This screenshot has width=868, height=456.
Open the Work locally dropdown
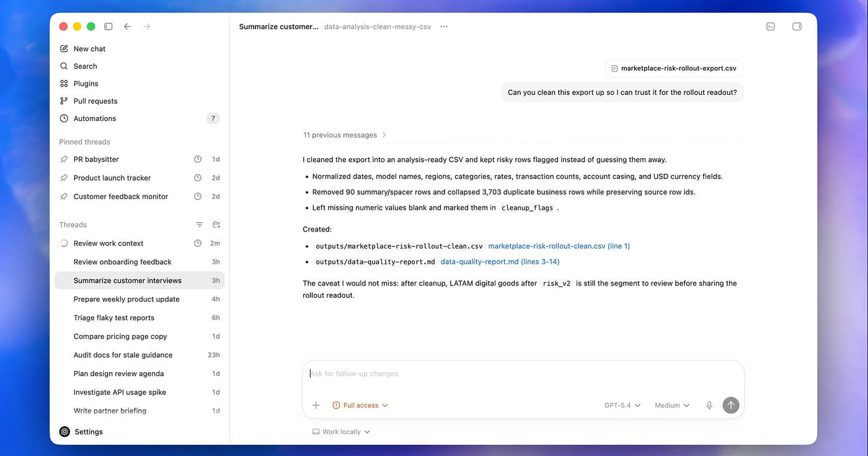tap(340, 431)
